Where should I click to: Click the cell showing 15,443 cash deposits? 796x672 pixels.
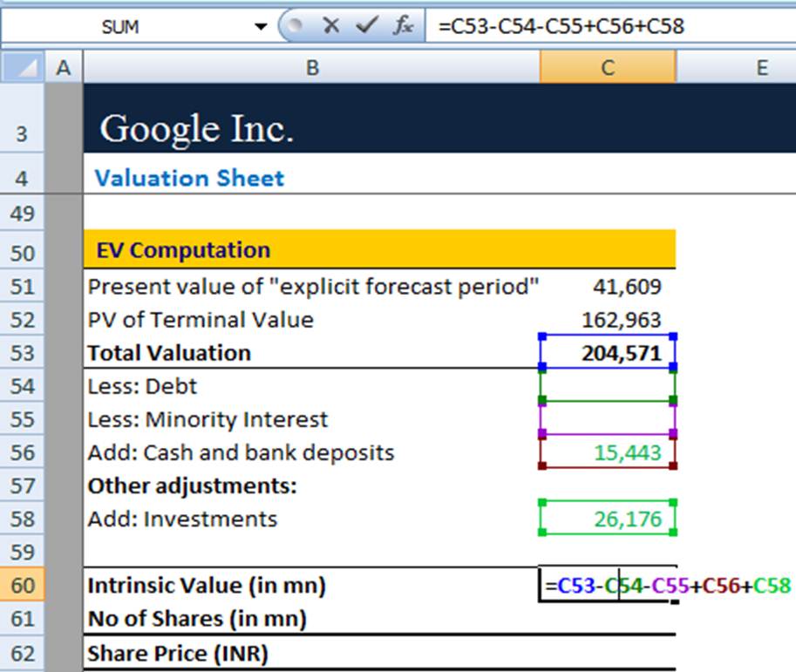coord(608,452)
